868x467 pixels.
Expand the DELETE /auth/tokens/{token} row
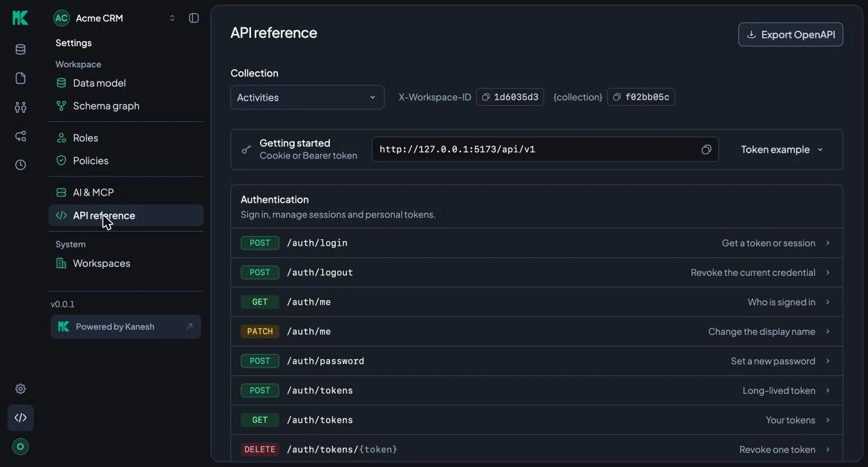coord(537,448)
